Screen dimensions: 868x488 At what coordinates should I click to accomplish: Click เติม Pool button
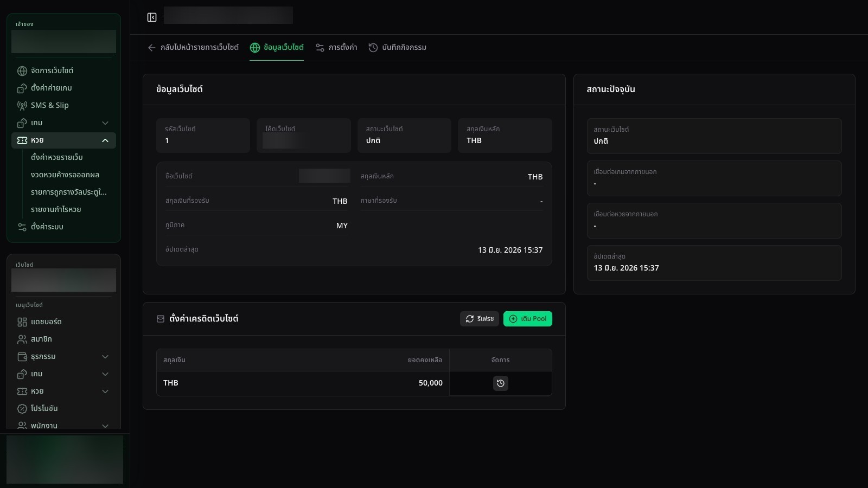(528, 319)
